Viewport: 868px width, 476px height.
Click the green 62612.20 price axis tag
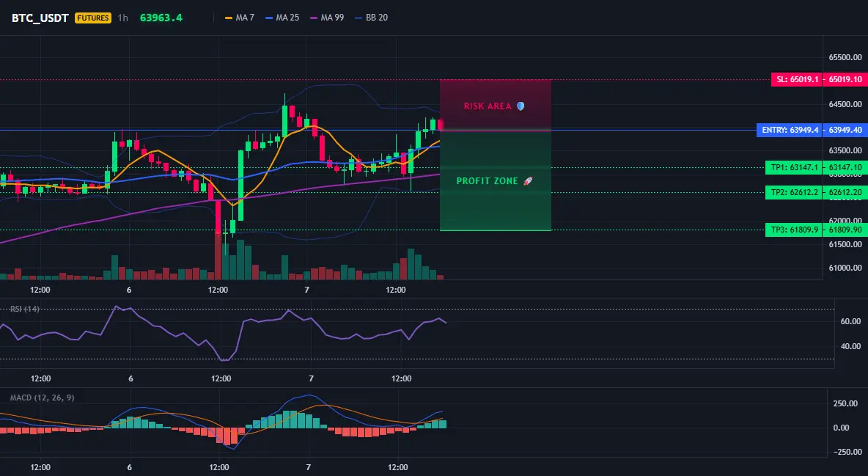[845, 192]
